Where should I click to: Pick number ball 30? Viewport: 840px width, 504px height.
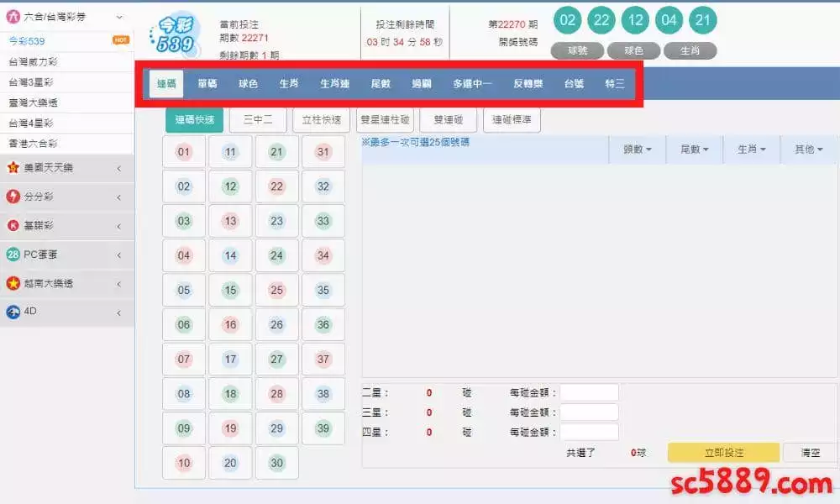[x=276, y=463]
